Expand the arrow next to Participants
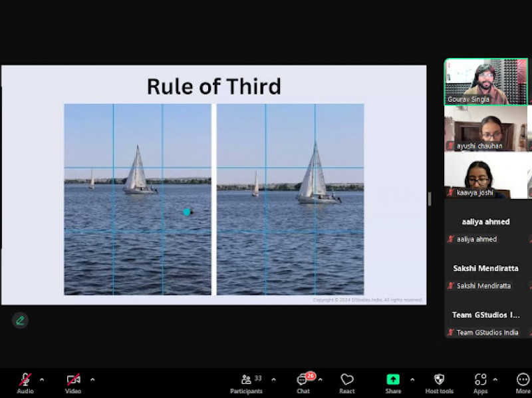Viewport: 532px width, 398px height. click(x=273, y=379)
